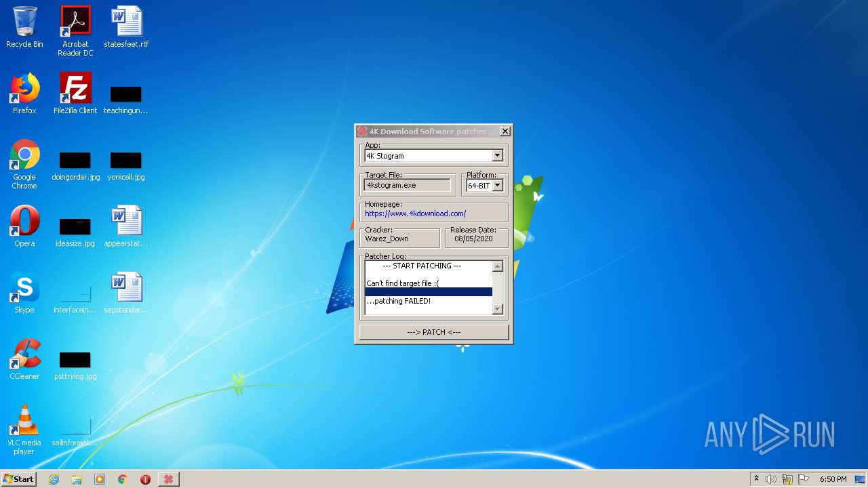Expand the App dropdown showing 4K Stogram
The height and width of the screenshot is (488, 868).
(x=497, y=156)
